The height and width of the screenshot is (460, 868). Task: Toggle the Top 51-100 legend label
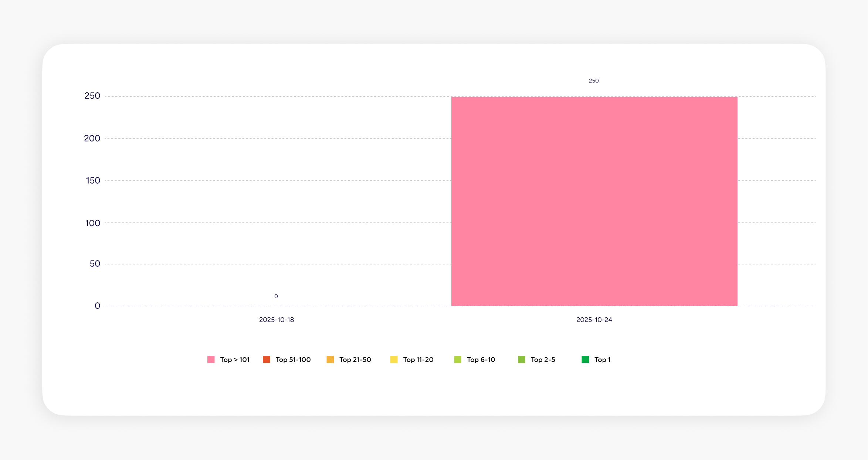click(x=293, y=360)
